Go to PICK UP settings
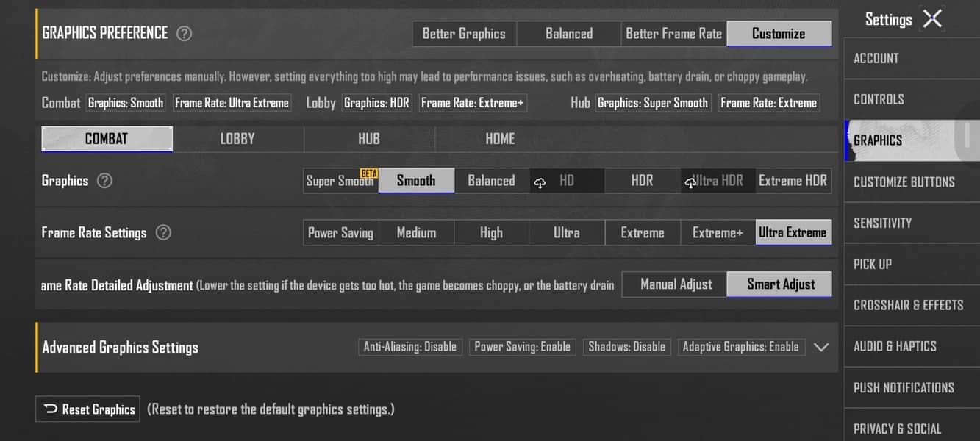980x441 pixels. (x=912, y=265)
